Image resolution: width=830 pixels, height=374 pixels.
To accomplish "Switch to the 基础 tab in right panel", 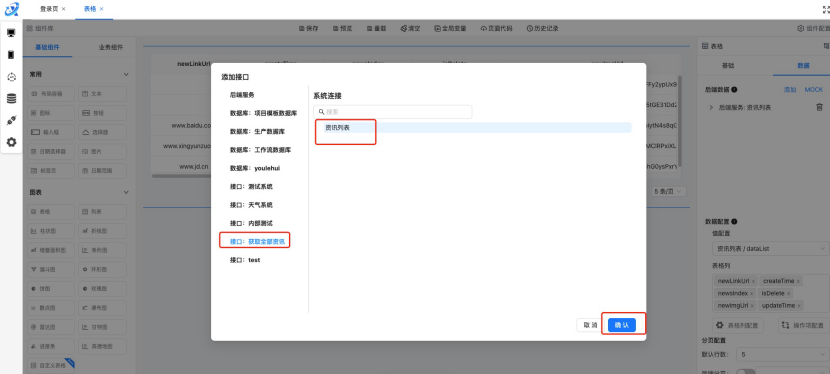I will point(728,66).
